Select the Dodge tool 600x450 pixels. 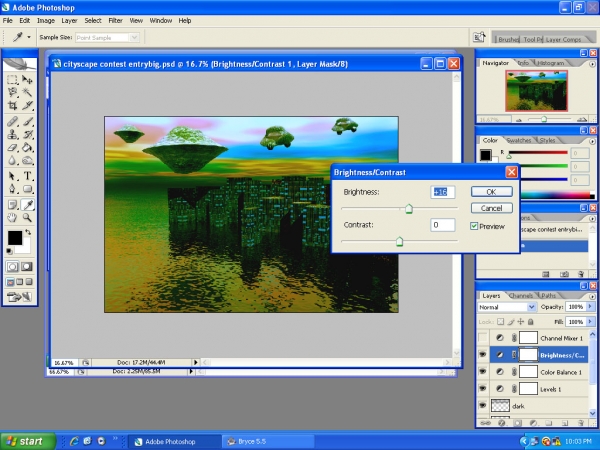pyautogui.click(x=27, y=160)
